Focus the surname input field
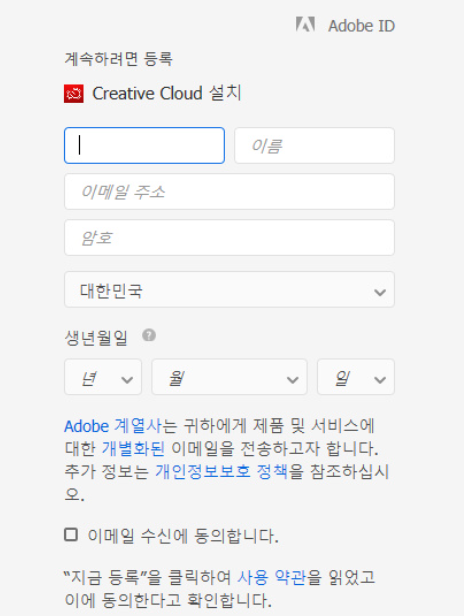 click(x=144, y=145)
